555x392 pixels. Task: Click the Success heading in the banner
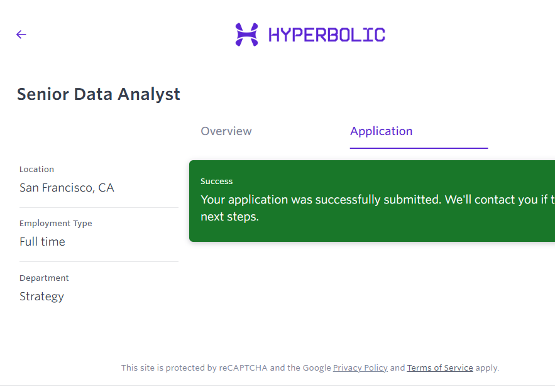pyautogui.click(x=217, y=182)
